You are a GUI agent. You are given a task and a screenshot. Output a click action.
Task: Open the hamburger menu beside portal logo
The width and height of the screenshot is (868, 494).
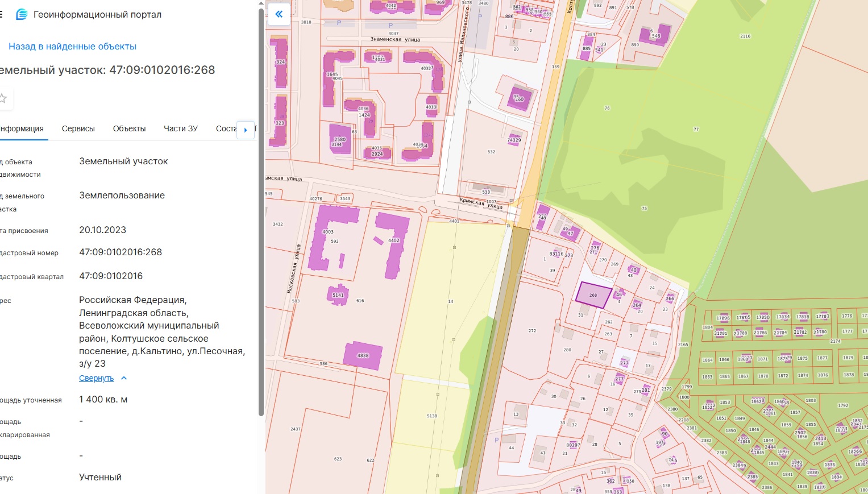point(1,14)
